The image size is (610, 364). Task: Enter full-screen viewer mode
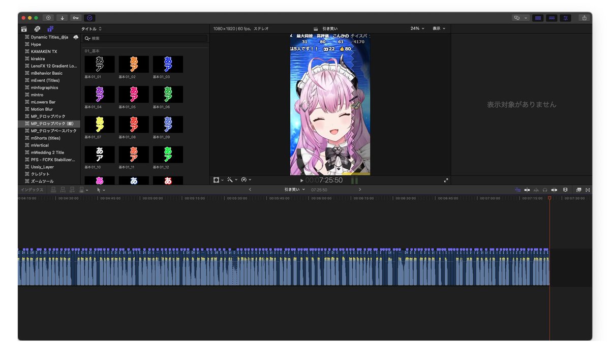(x=446, y=180)
